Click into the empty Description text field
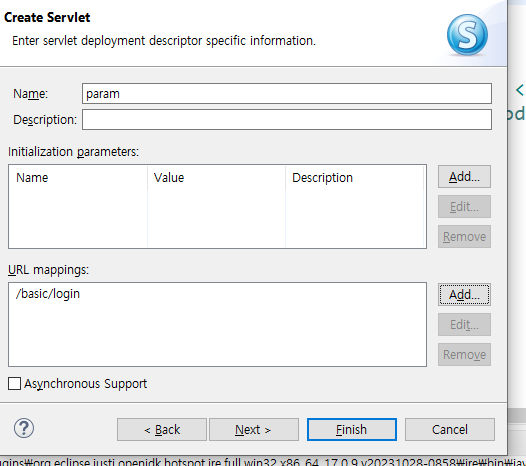Viewport: 526px width, 466px height. click(x=287, y=120)
